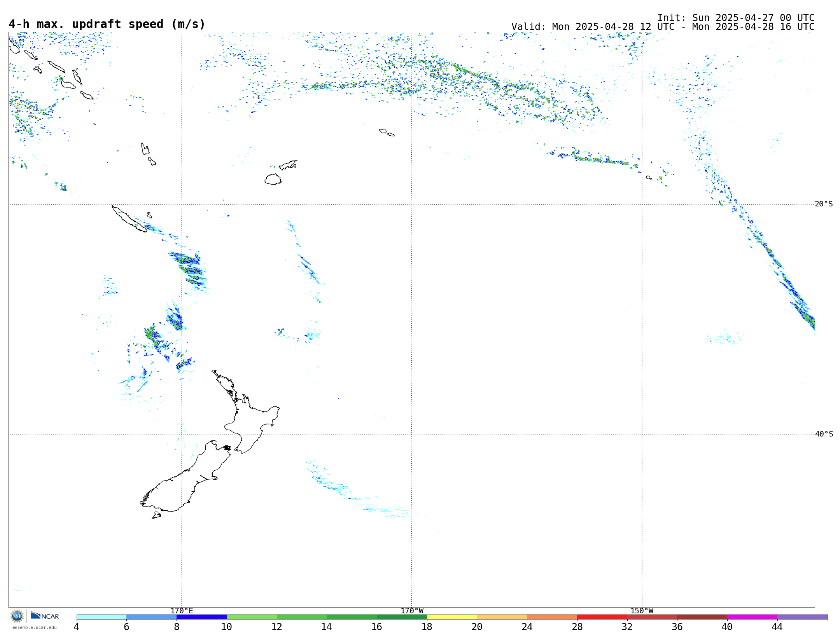Select the light green 10-12 colorbar segment
This screenshot has height=632, width=840.
[252, 617]
